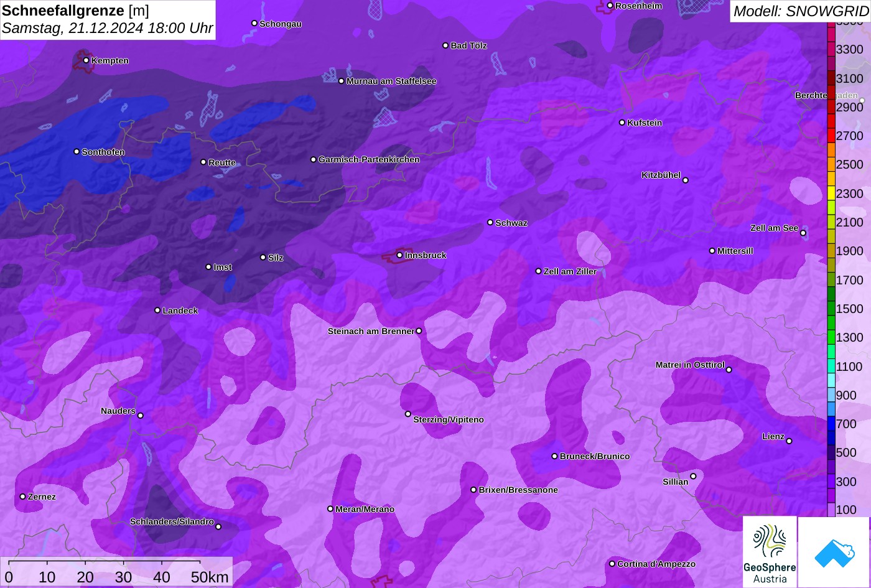Click the Schneefallgrenze [m] title

pyautogui.click(x=75, y=11)
